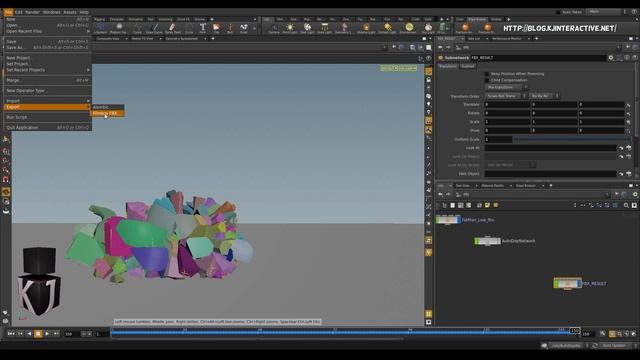Image resolution: width=640 pixels, height=360 pixels.
Task: Select the Font shelf tool
Action: (202, 28)
